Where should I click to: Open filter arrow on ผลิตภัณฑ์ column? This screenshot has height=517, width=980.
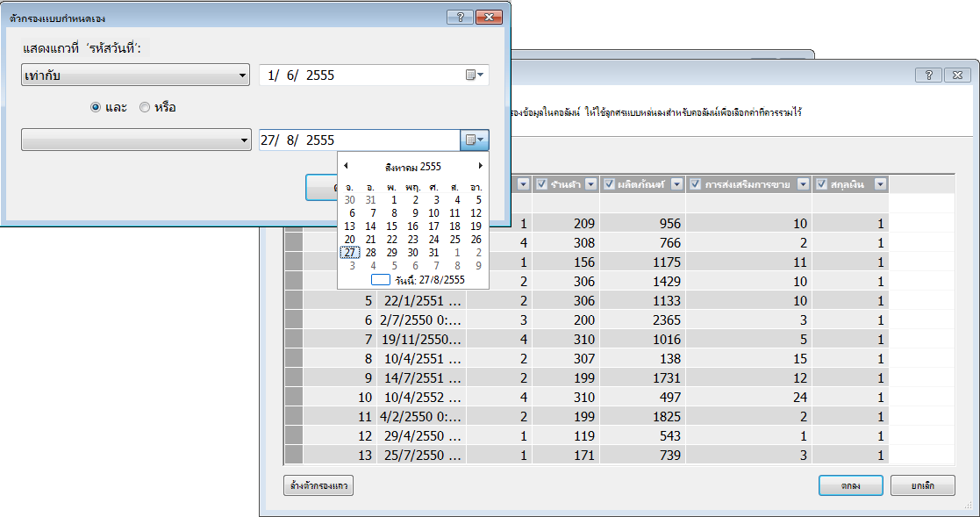676,184
